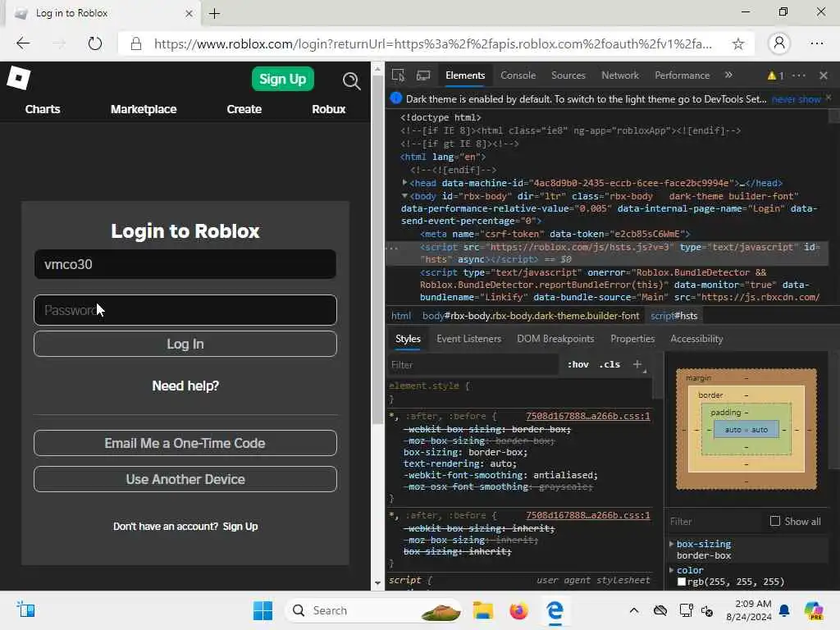Screen dimensions: 840x630
Task: Click the username field containing vmco30
Action: coord(185,264)
